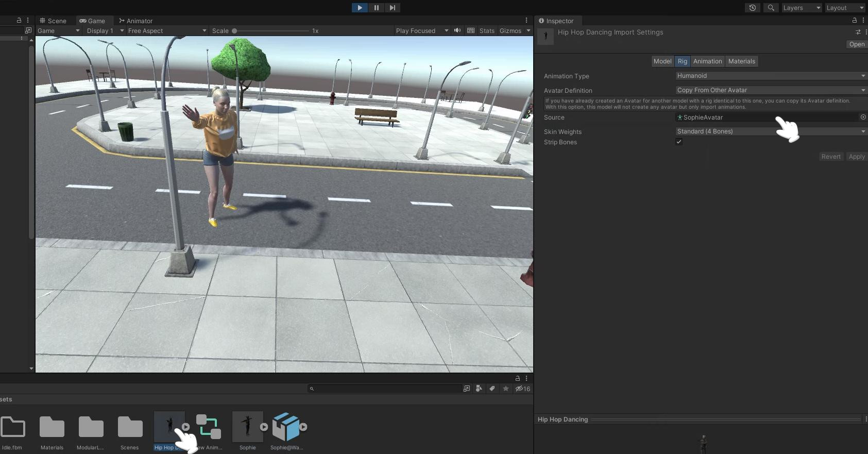Click the Open button in Inspector
This screenshot has width=868, height=454.
pyautogui.click(x=857, y=44)
